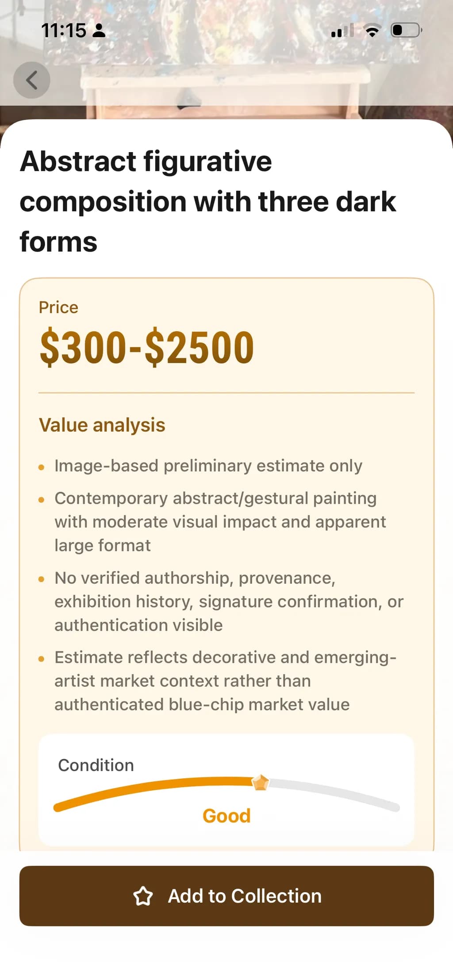Tap the battery icon in status bar
The height and width of the screenshot is (980, 453).
point(406,31)
